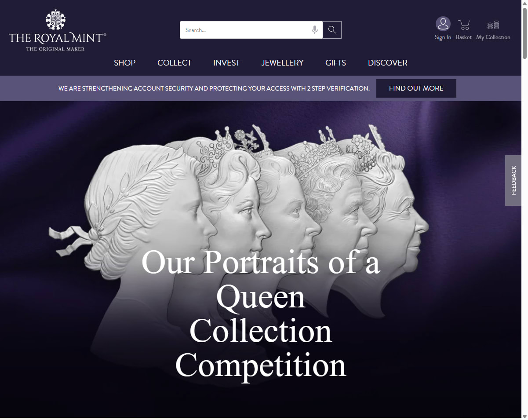Open the Discover menu
This screenshot has height=420, width=528.
pyautogui.click(x=388, y=63)
